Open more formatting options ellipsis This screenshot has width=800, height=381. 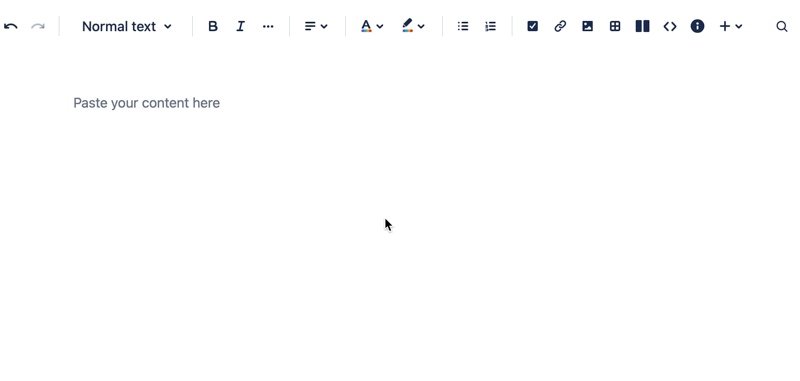click(x=268, y=27)
